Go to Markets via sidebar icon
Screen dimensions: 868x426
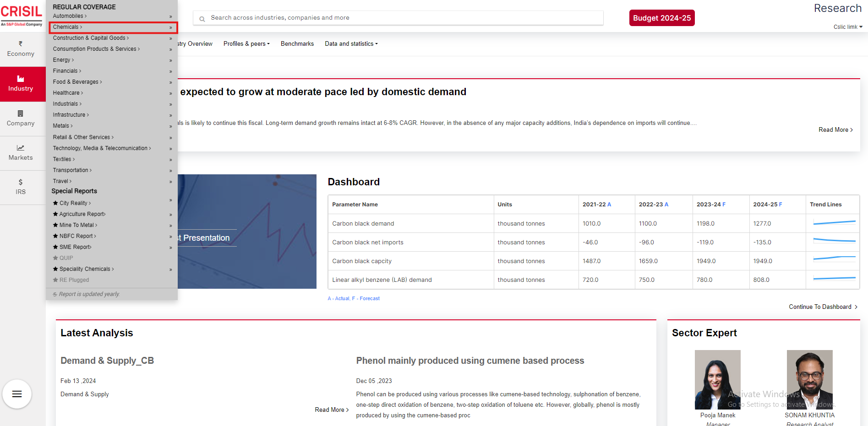pos(21,153)
